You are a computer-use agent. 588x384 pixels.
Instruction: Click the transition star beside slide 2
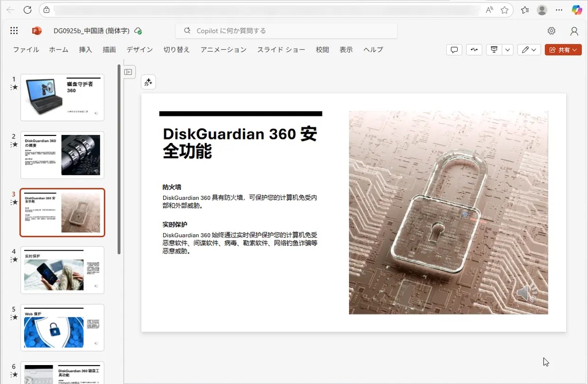(x=14, y=145)
